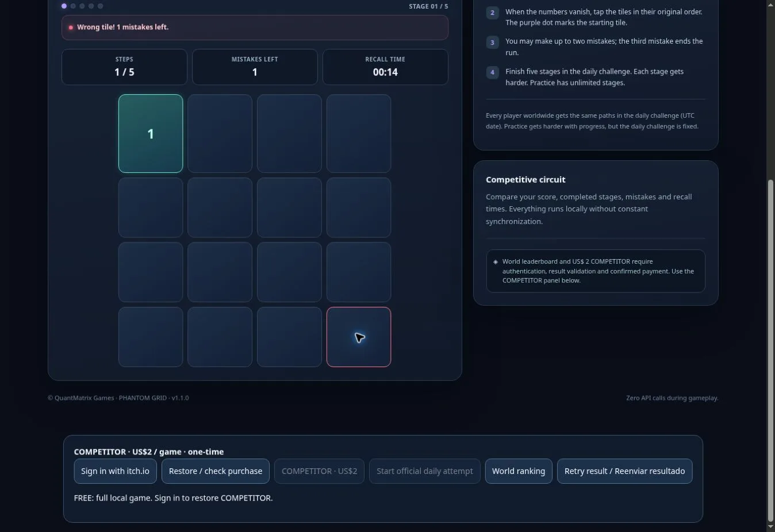Screen dimensions: 775x532
Task: Click the "Wrong tile! 1 mistakes left." message
Action: (122, 27)
